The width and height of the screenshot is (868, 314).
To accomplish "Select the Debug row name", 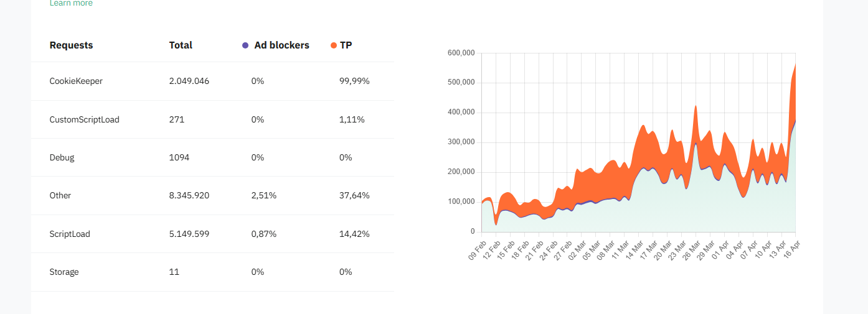I will (x=62, y=157).
